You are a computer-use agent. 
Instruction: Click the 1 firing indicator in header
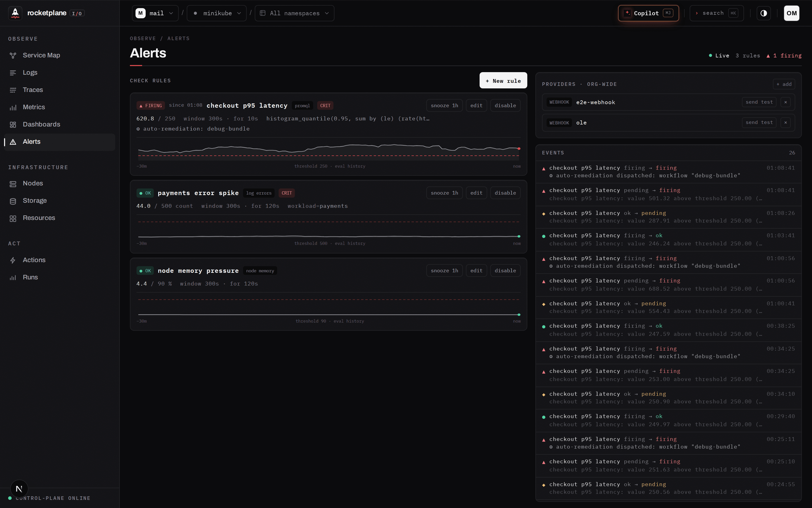pyautogui.click(x=784, y=56)
